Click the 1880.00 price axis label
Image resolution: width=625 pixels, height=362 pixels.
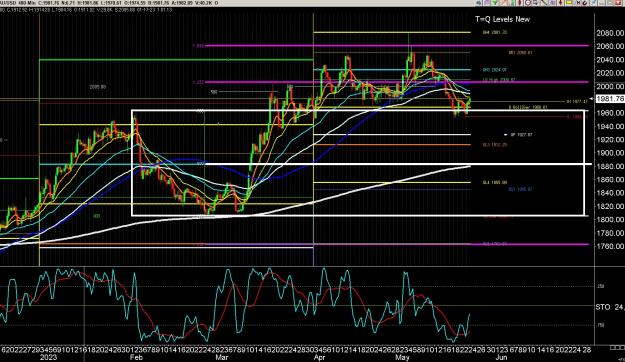[x=610, y=166]
